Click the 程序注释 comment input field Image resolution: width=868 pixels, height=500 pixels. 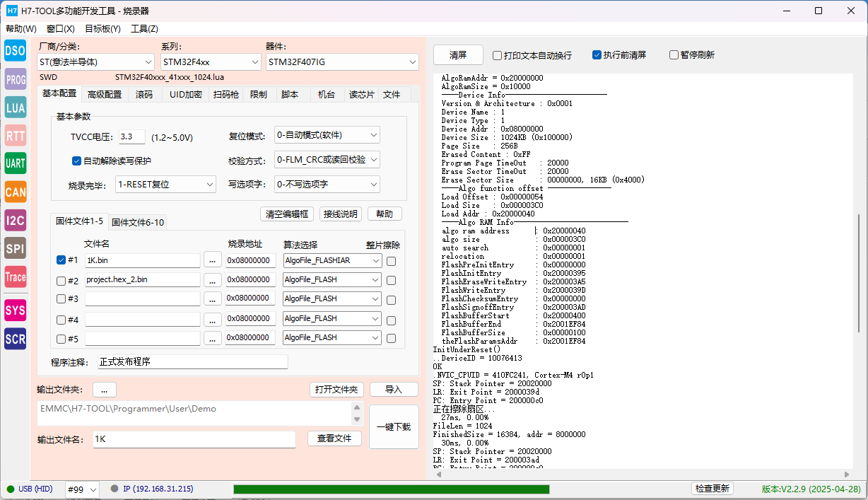click(x=192, y=362)
